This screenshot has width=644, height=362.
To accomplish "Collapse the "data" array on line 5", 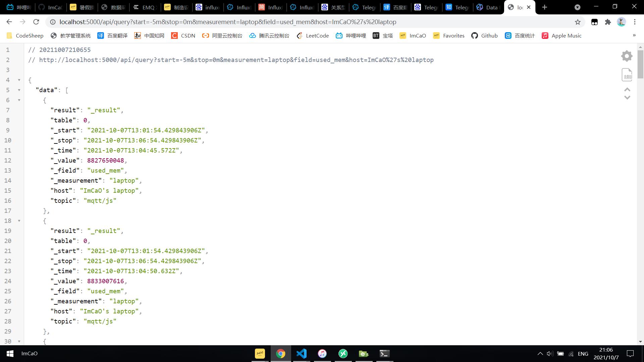I will tap(19, 90).
